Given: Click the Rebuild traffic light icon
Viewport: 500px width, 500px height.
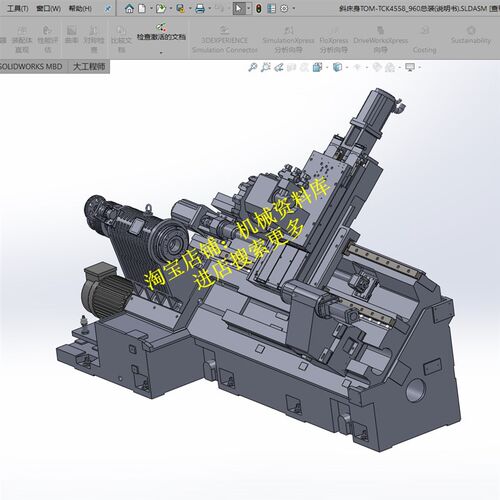Looking at the screenshot, I should 259,9.
